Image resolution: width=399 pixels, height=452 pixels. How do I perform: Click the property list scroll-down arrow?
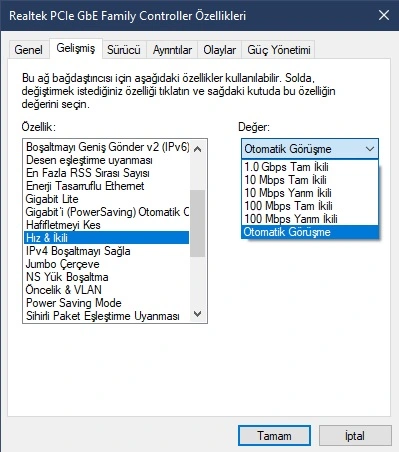click(x=198, y=314)
